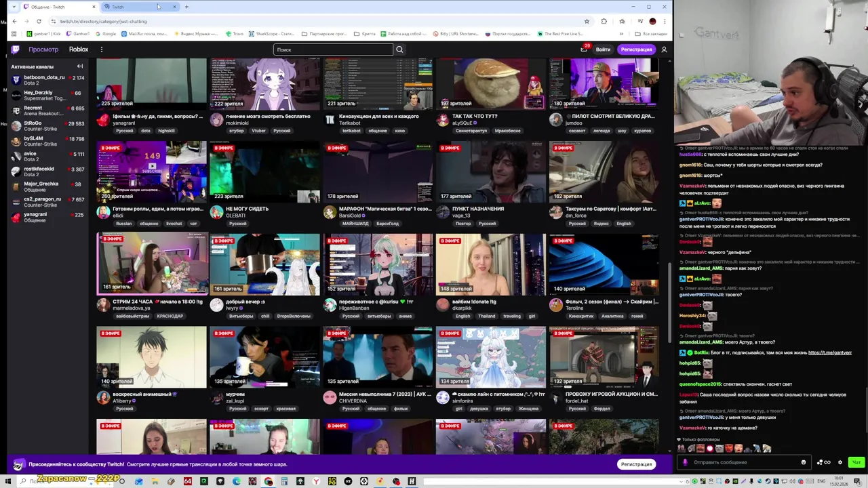Collapse the Активные каналы sidebar
The image size is (868, 488).
(x=80, y=66)
